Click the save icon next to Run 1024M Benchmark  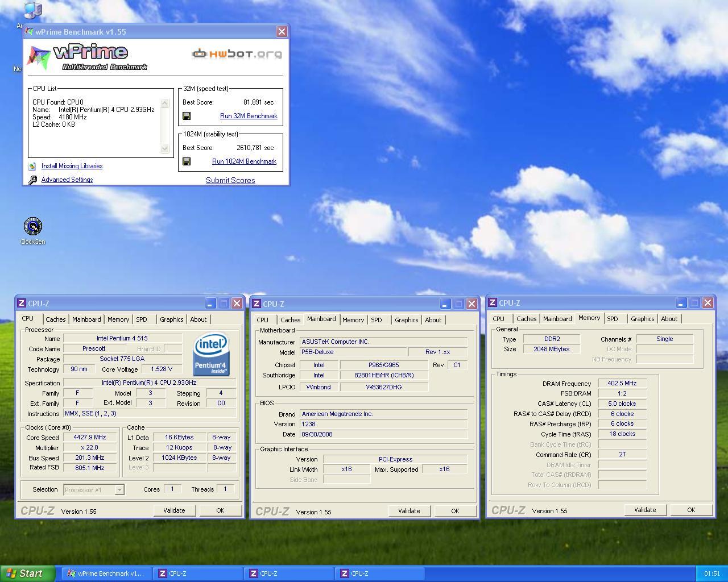point(187,161)
